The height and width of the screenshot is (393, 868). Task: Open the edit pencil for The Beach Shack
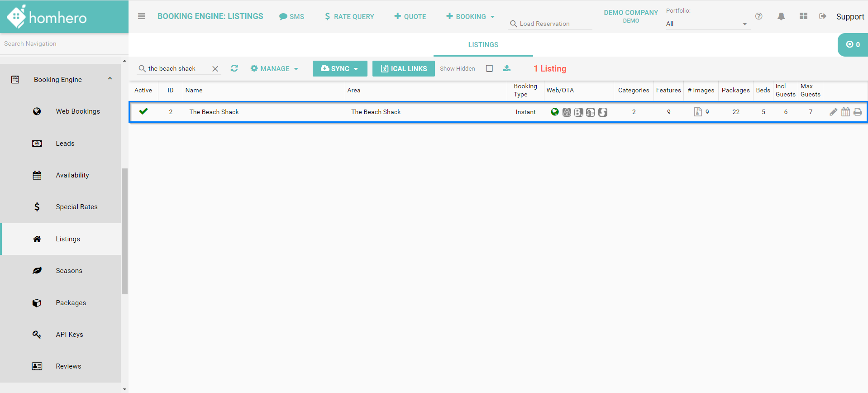pyautogui.click(x=833, y=112)
